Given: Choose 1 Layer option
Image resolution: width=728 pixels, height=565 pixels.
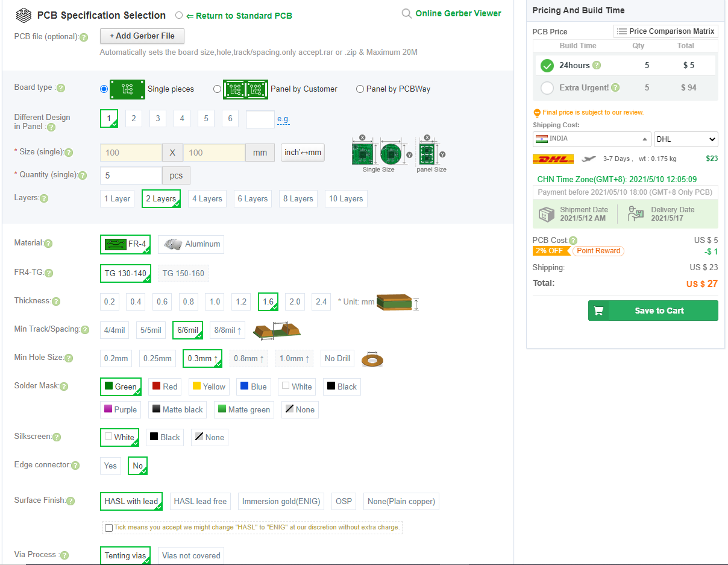Looking at the screenshot, I should tap(117, 198).
